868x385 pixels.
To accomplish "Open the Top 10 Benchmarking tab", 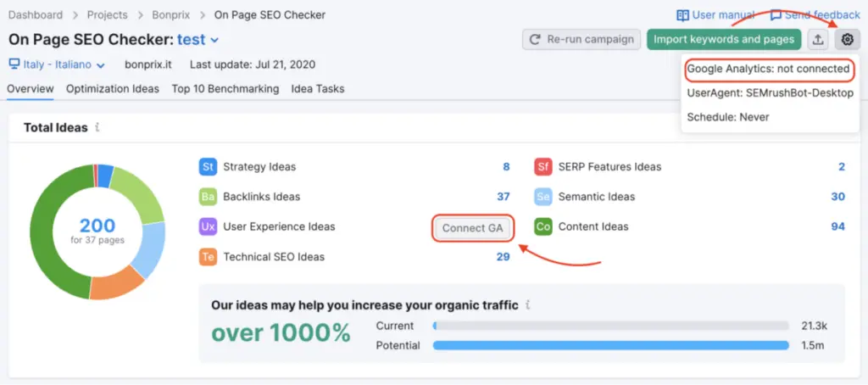I will 225,88.
